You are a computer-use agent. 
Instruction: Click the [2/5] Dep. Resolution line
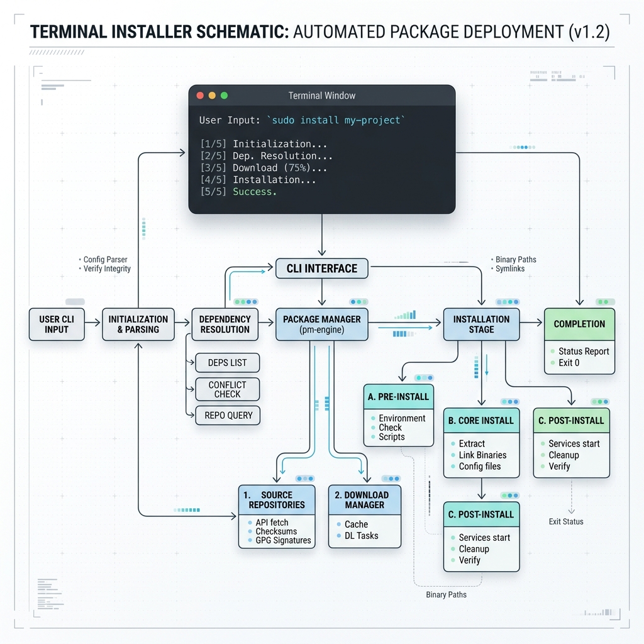pyautogui.click(x=266, y=156)
